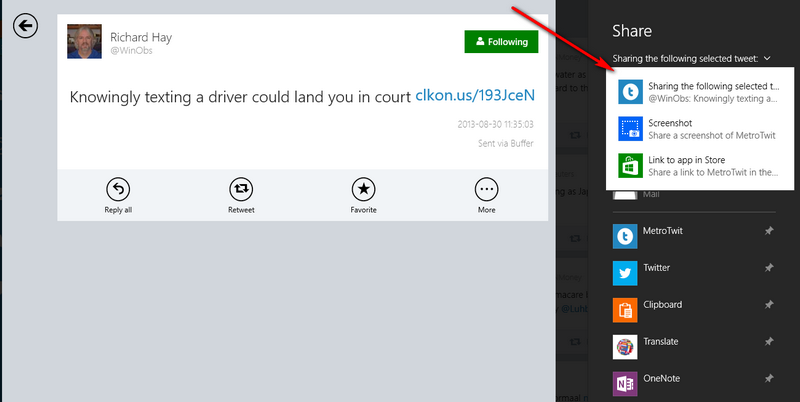Select Sharing the following selected tweet option
Screen dimensions: 800x402
[700, 93]
